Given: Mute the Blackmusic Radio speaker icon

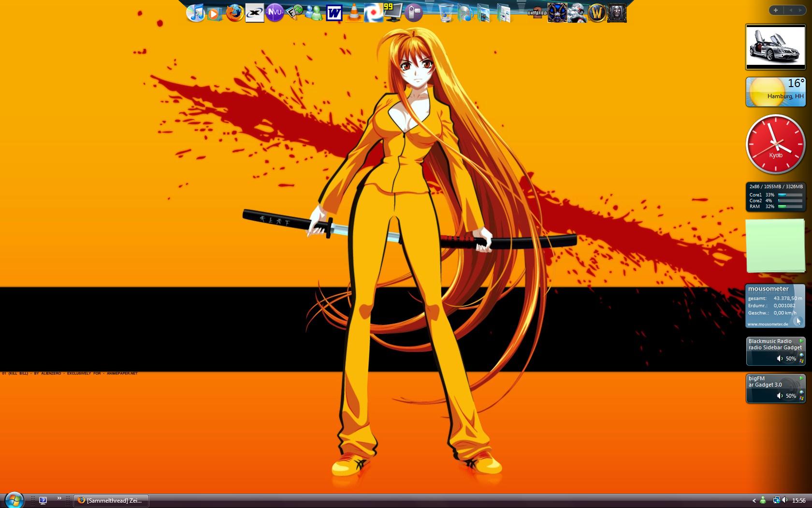Looking at the screenshot, I should [x=780, y=359].
